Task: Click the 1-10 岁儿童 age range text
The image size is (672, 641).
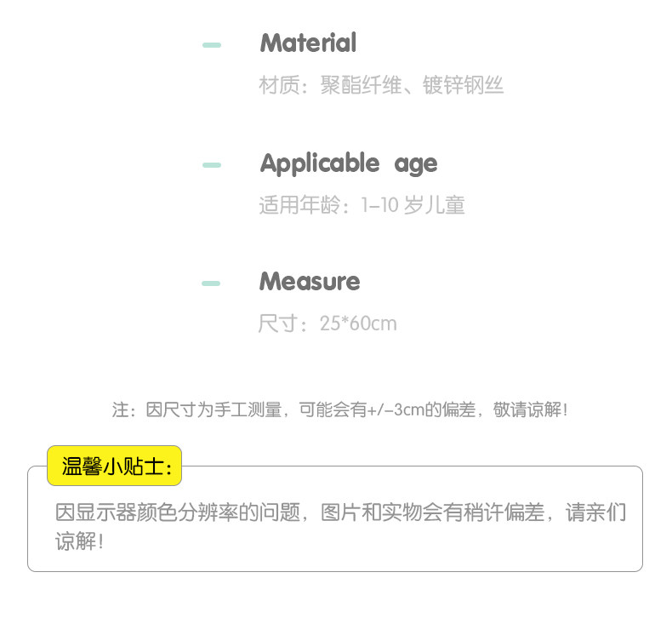Action: 413,205
